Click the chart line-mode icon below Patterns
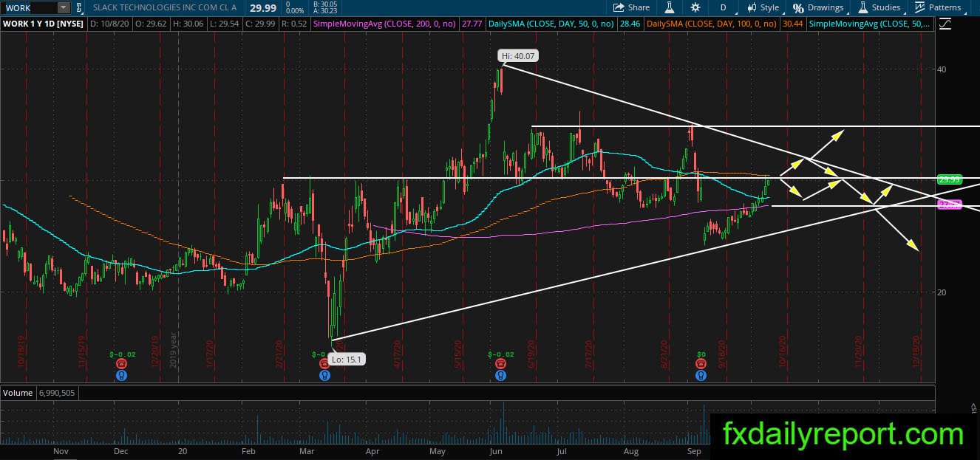Image resolution: width=980 pixels, height=460 pixels. coord(944,24)
